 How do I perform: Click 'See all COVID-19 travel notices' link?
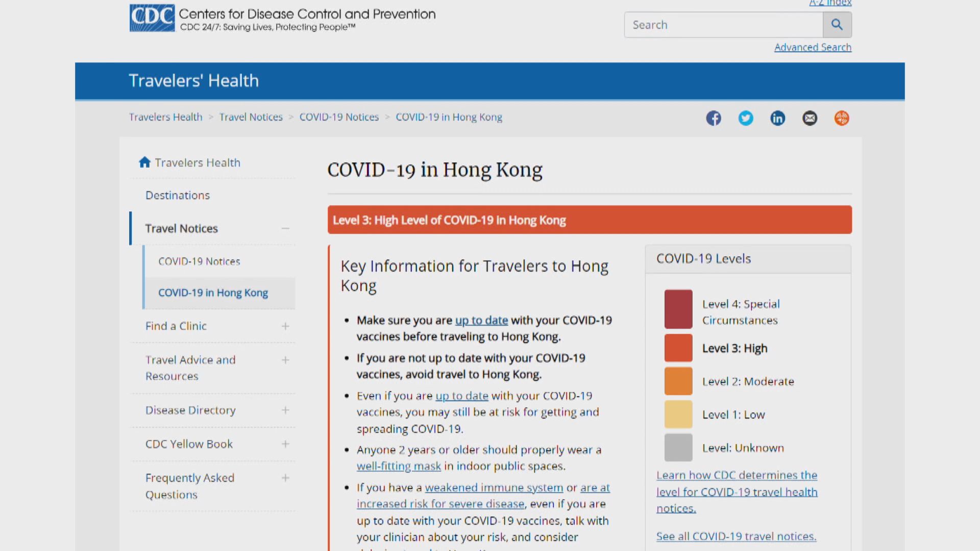point(736,536)
